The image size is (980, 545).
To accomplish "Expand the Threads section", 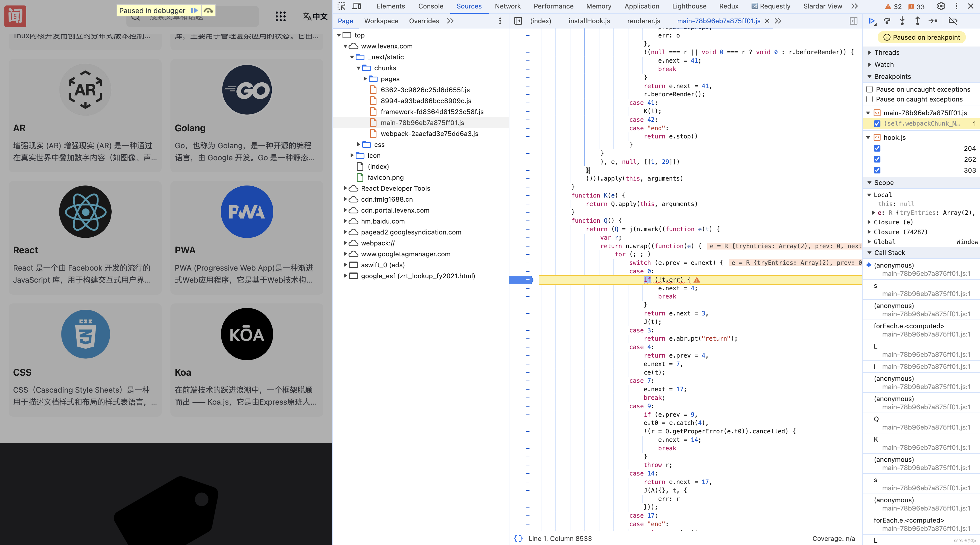I will (870, 53).
